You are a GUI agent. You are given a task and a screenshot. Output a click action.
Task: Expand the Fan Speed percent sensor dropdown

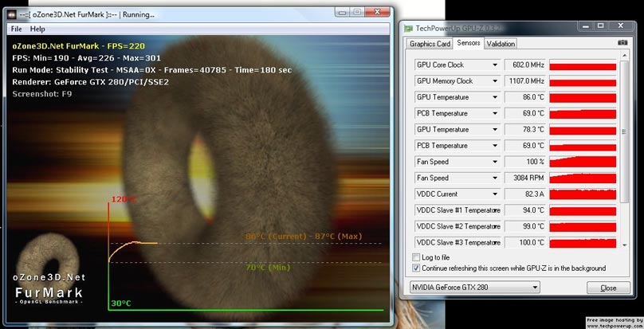pyautogui.click(x=495, y=162)
